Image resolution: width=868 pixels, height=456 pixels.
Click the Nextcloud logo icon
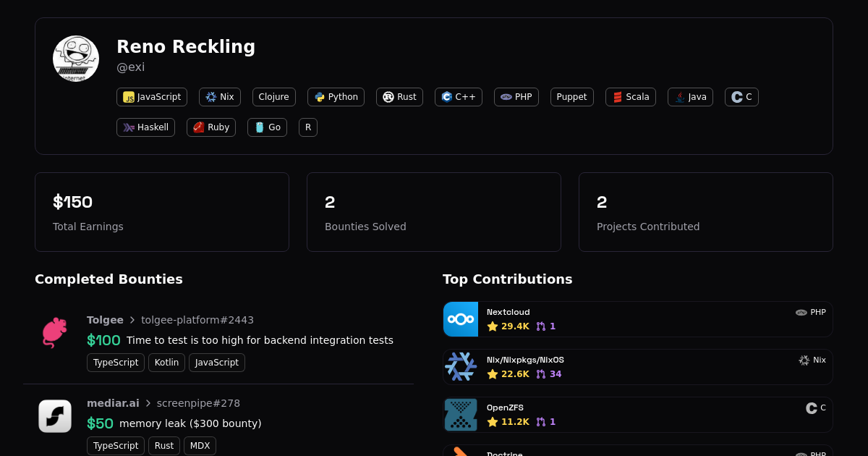(461, 319)
